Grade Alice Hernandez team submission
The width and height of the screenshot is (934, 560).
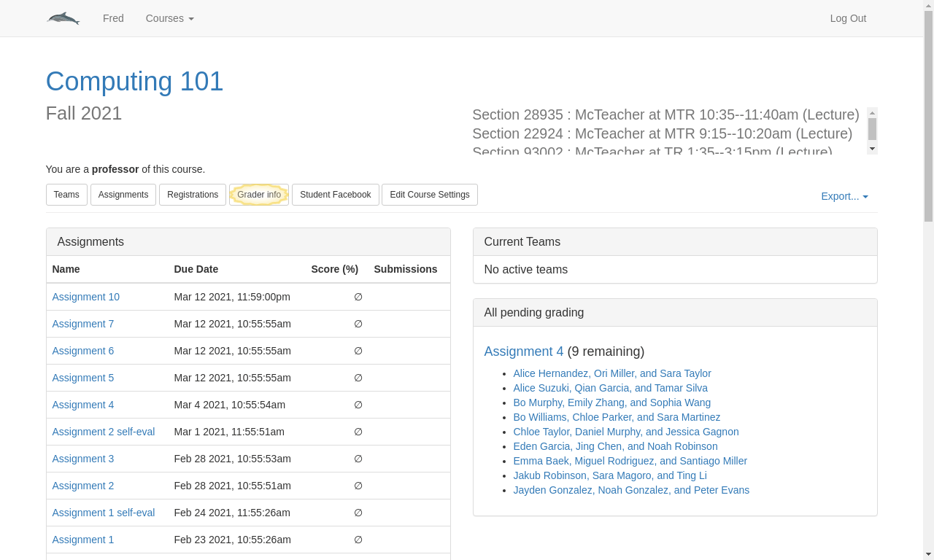pyautogui.click(x=611, y=373)
